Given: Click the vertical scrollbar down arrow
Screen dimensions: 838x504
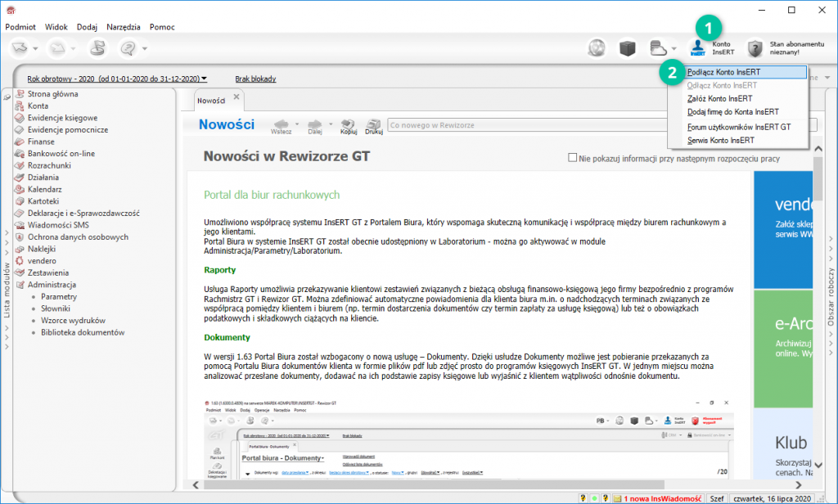Looking at the screenshot, I should 818,465.
